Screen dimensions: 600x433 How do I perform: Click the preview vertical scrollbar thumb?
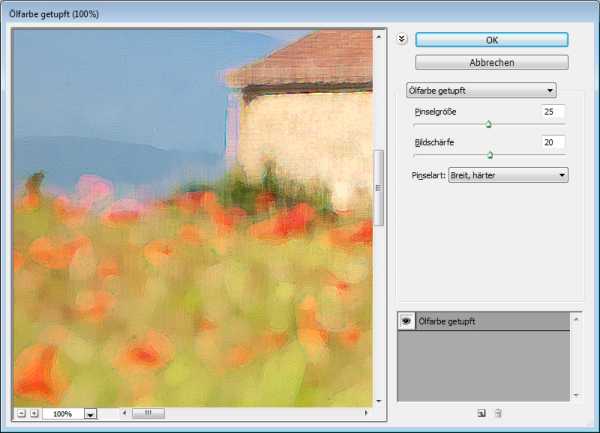point(379,187)
